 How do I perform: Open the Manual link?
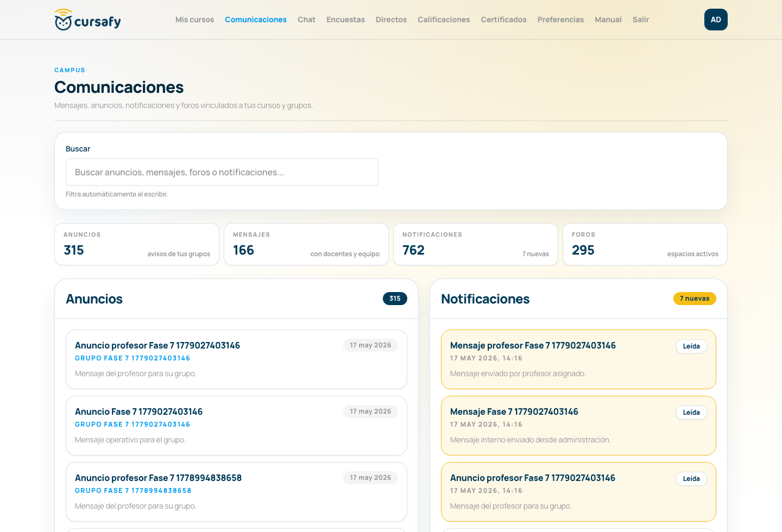coord(608,20)
